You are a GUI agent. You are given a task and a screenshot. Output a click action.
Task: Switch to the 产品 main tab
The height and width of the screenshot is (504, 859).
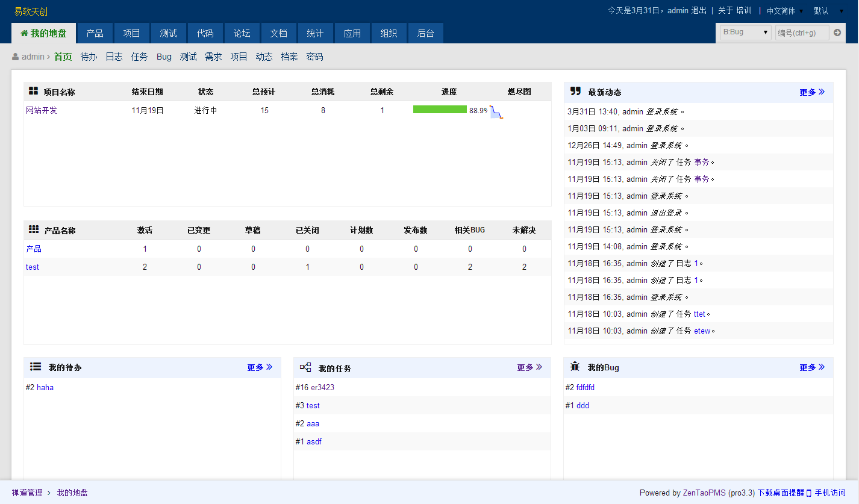95,33
